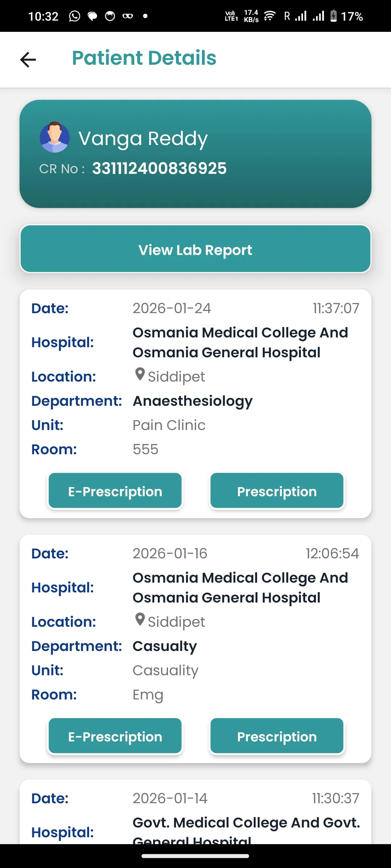Tap the Patient Details title
This screenshot has width=391, height=868.
144,58
